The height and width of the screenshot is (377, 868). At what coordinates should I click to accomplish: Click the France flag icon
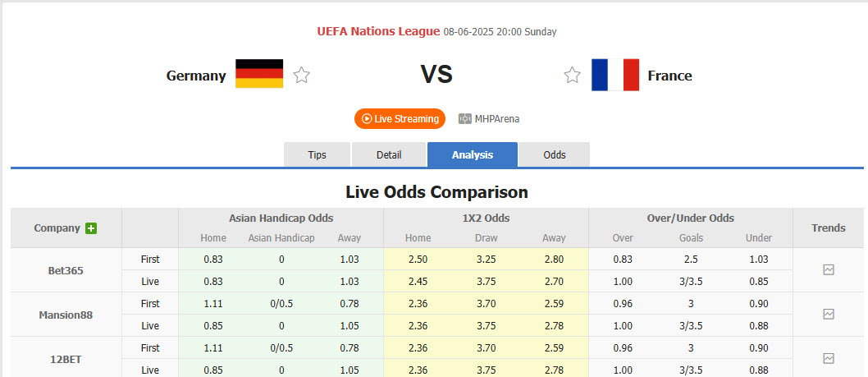pyautogui.click(x=615, y=75)
